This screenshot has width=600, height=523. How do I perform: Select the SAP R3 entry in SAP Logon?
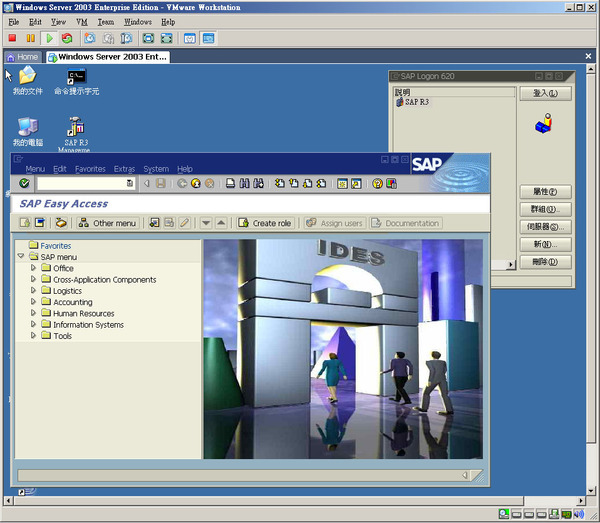(412, 102)
